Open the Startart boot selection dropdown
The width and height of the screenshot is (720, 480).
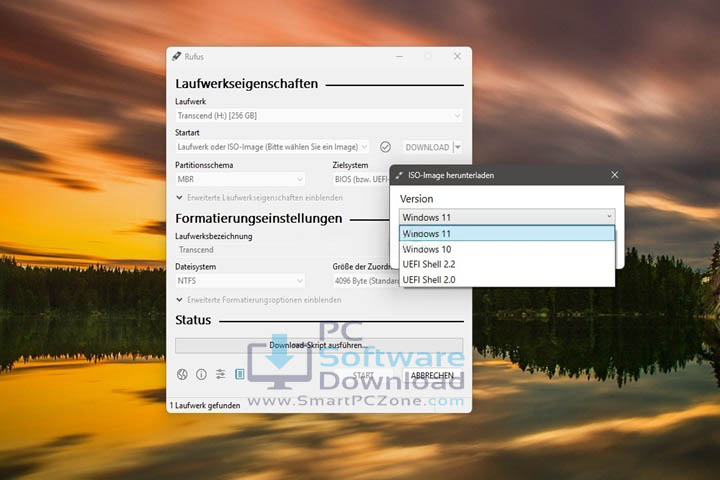tap(272, 147)
